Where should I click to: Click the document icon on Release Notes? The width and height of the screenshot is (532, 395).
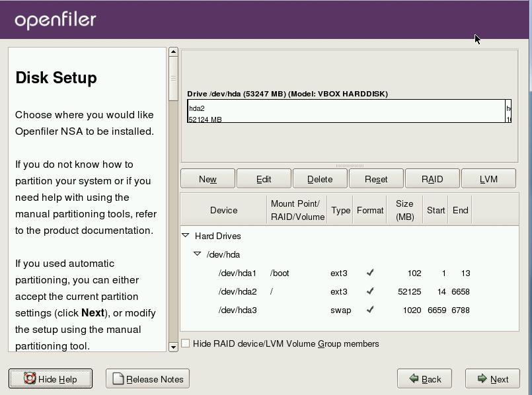[x=118, y=378]
